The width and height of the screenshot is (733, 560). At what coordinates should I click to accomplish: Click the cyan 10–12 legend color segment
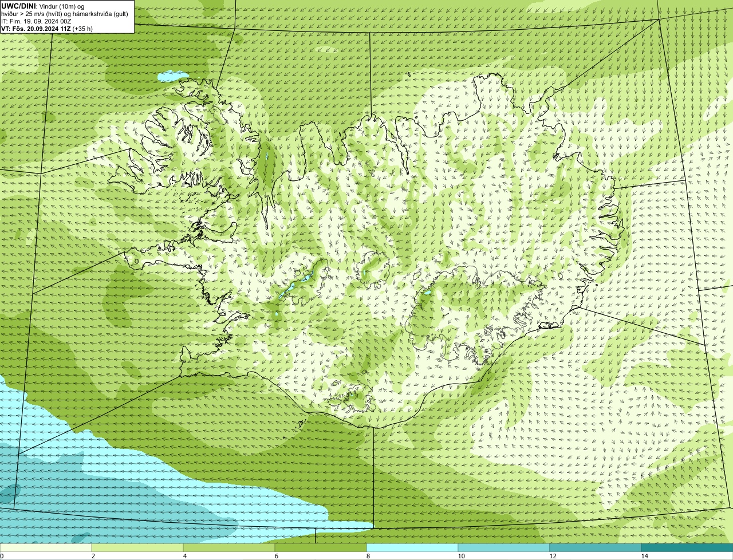pos(504,547)
